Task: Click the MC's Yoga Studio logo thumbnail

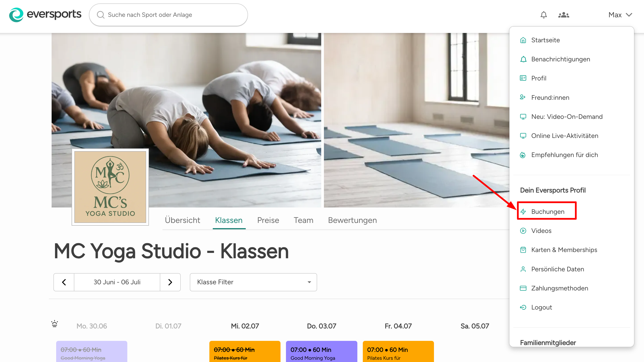Action: tap(110, 187)
